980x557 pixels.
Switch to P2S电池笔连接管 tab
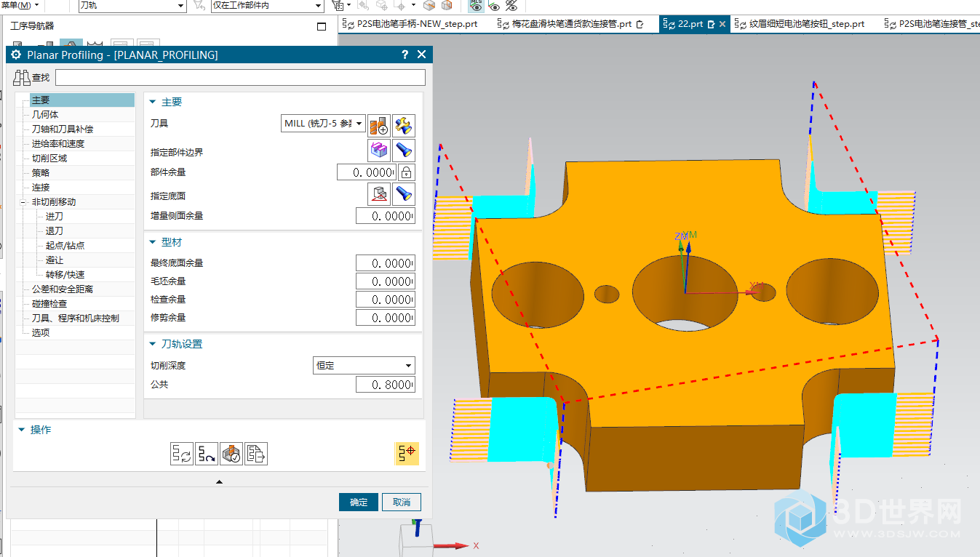932,24
